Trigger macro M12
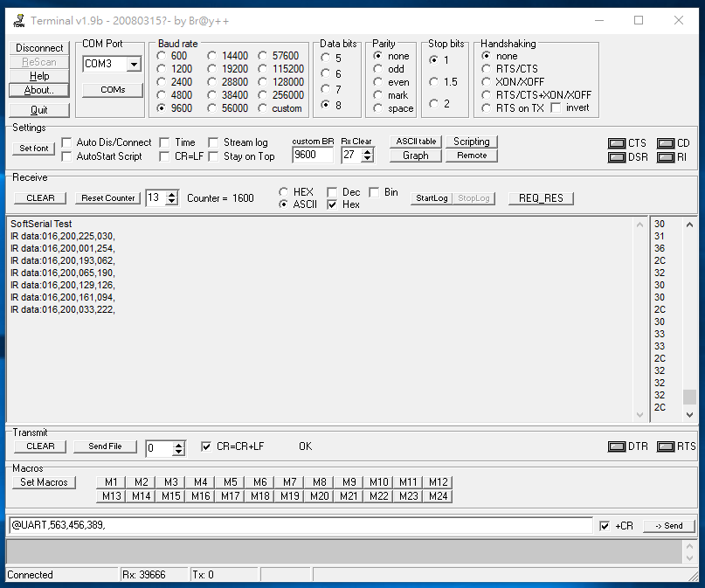705x588 pixels. [x=438, y=481]
